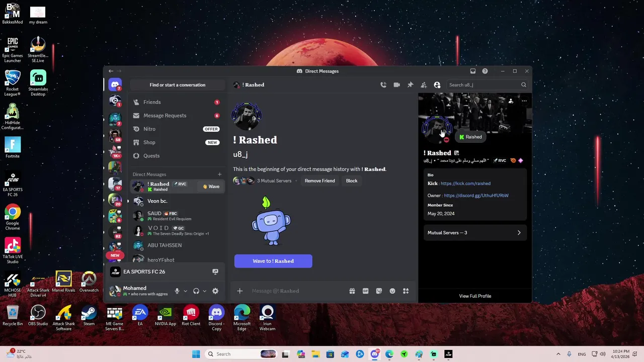Open Google Chrome desktop shortcut

[x=13, y=217]
